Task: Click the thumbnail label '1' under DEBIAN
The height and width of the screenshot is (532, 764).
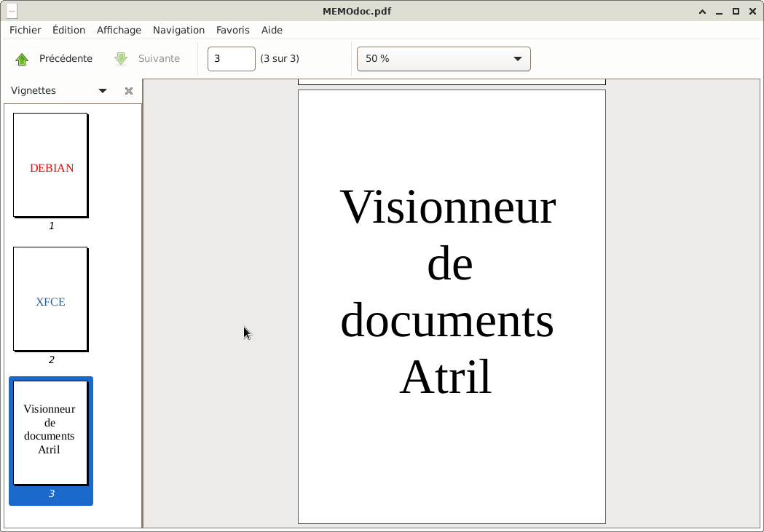Action: click(51, 226)
